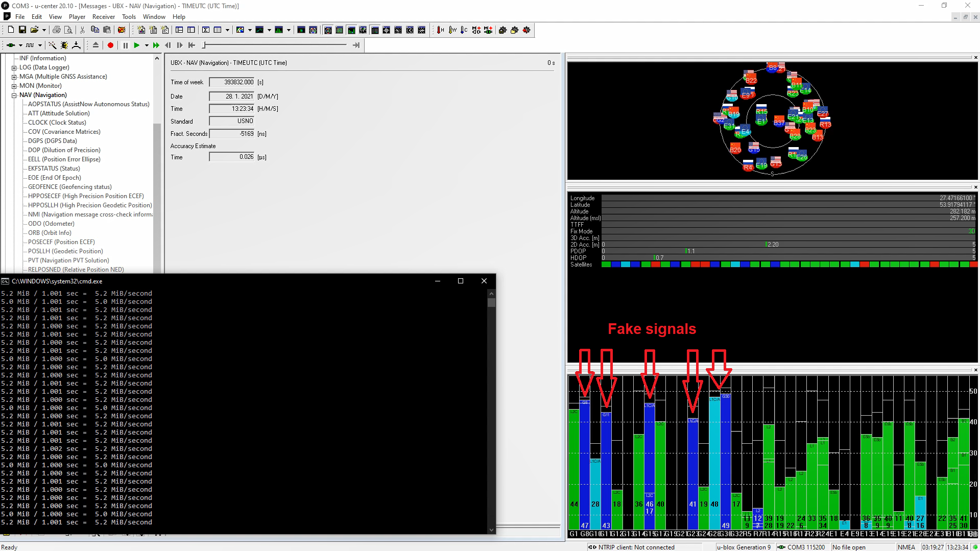Click the Open folder icon
The width and height of the screenshot is (980, 551).
click(x=34, y=30)
